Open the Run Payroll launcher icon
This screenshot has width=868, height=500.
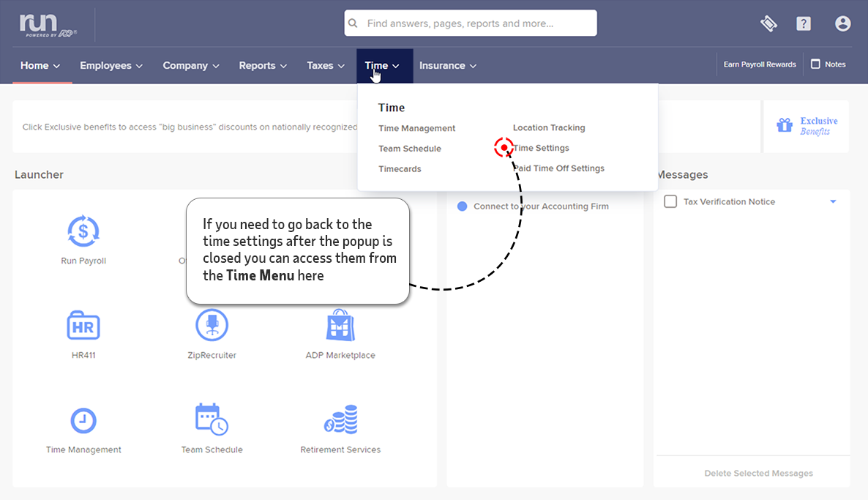tap(83, 232)
